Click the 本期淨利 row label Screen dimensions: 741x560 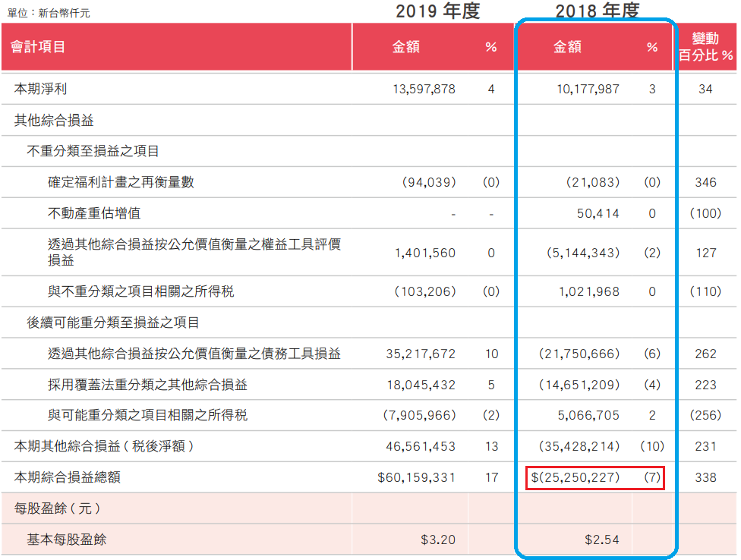[x=41, y=89]
